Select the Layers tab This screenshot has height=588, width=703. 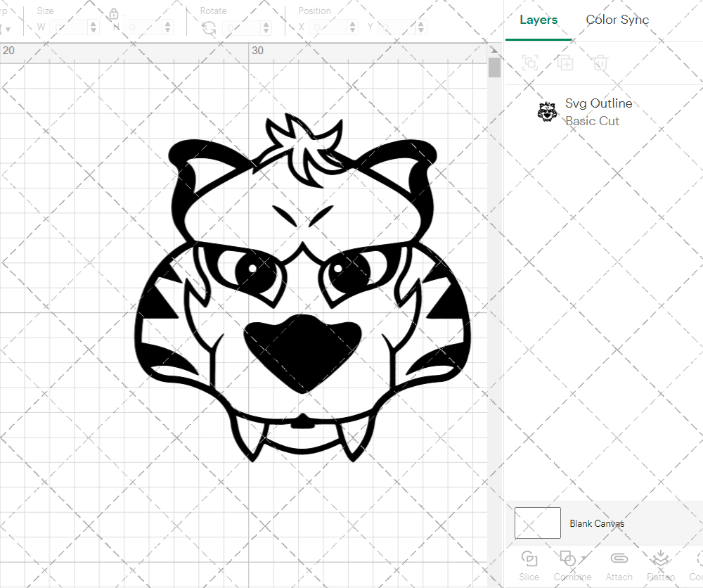tap(538, 20)
